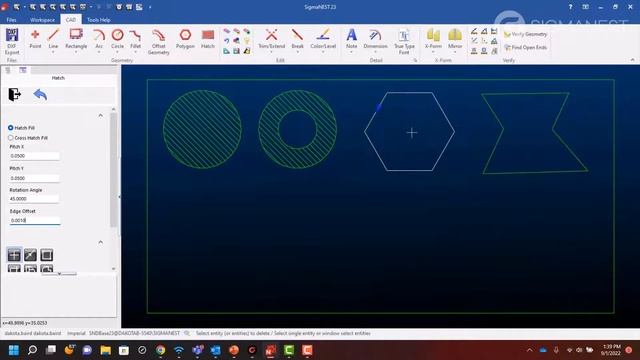The height and width of the screenshot is (360, 640).
Task: Select the Polygon tool
Action: point(185,39)
